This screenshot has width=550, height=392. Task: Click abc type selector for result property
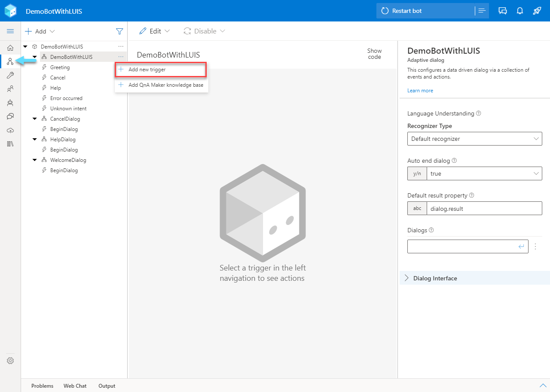point(417,208)
